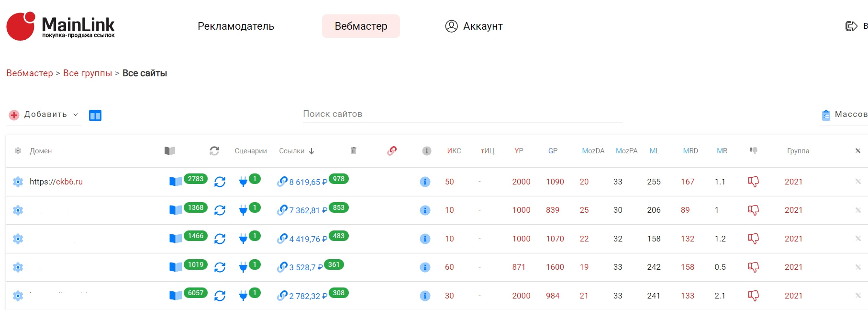Switch to Рекламодатель tab
The height and width of the screenshot is (310, 868).
coord(236,26)
